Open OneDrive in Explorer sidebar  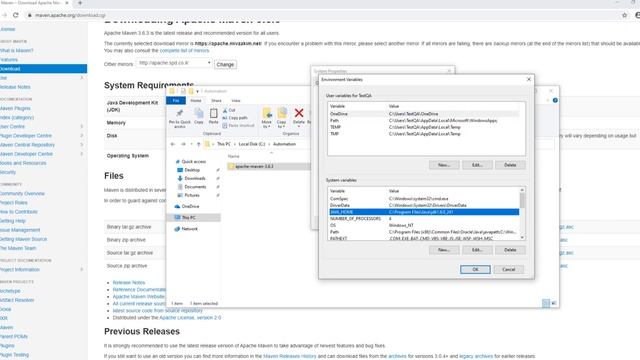[x=187, y=207]
